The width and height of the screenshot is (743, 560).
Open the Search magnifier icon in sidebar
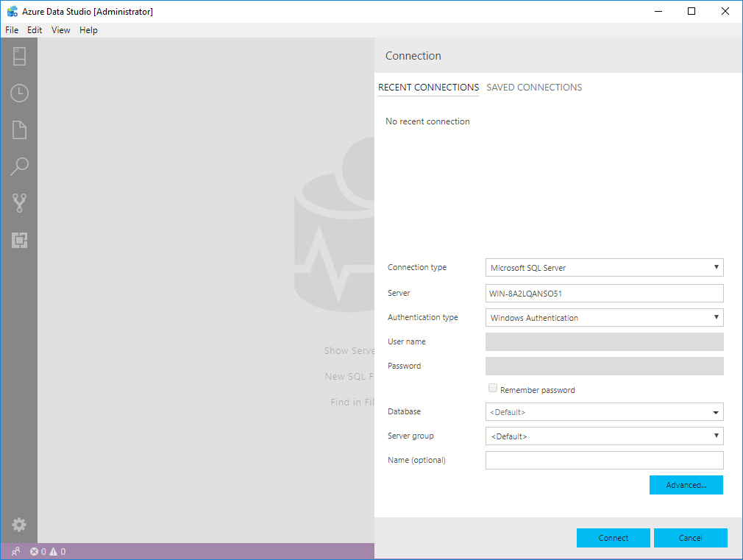pos(19,166)
